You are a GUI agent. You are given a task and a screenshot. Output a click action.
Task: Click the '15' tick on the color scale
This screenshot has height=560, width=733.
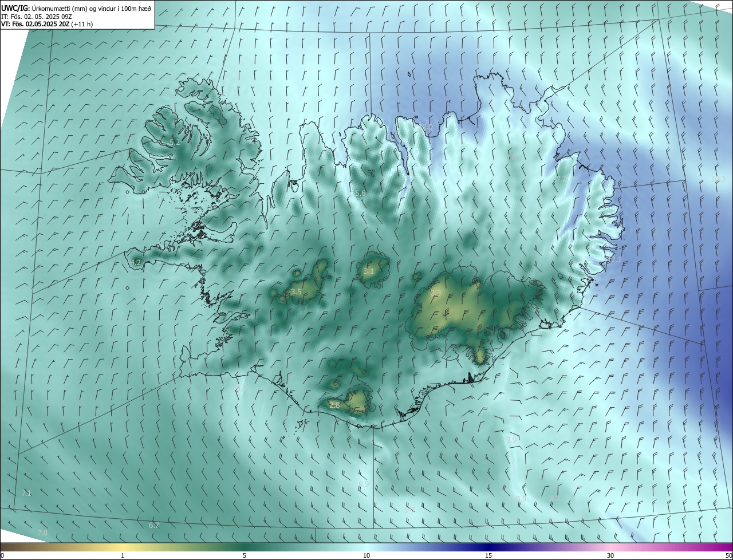pos(488,555)
